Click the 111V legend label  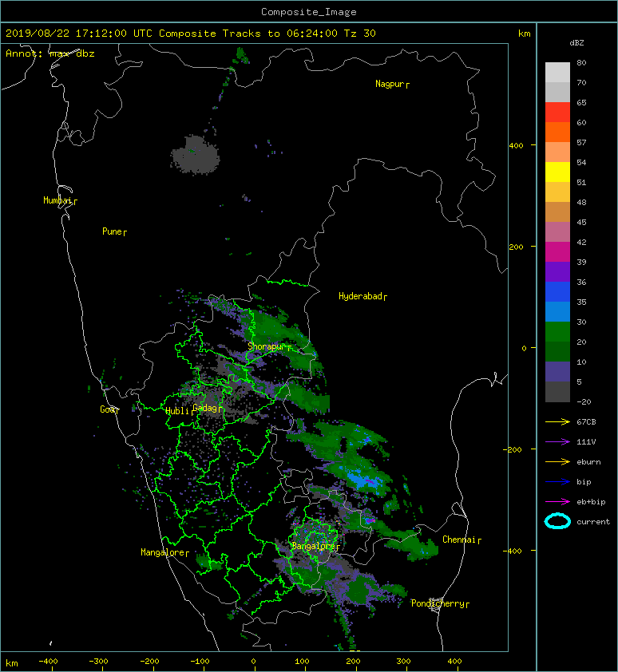[x=586, y=442]
